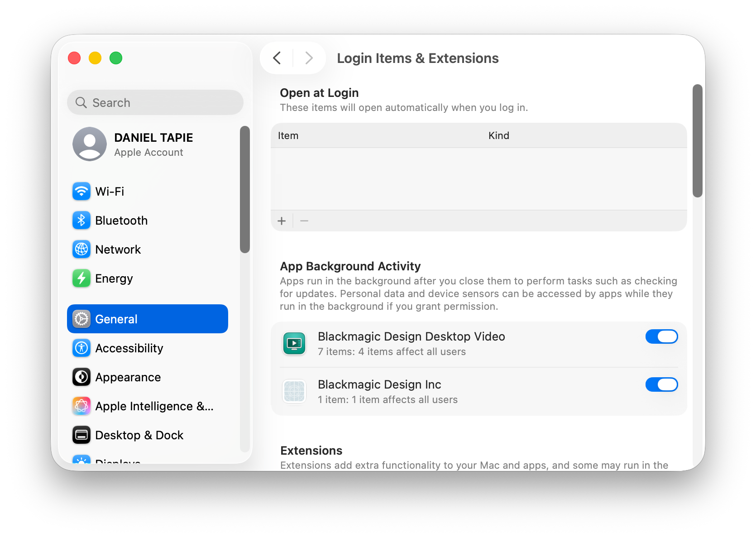The width and height of the screenshot is (756, 538).
Task: Click the sidebar vertical scrollbar
Action: 245,189
